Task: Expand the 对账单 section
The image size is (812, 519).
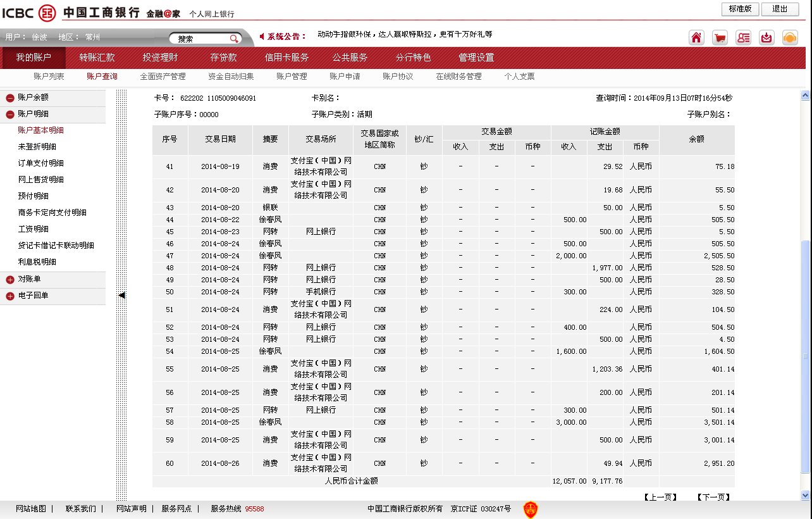Action: [10, 280]
